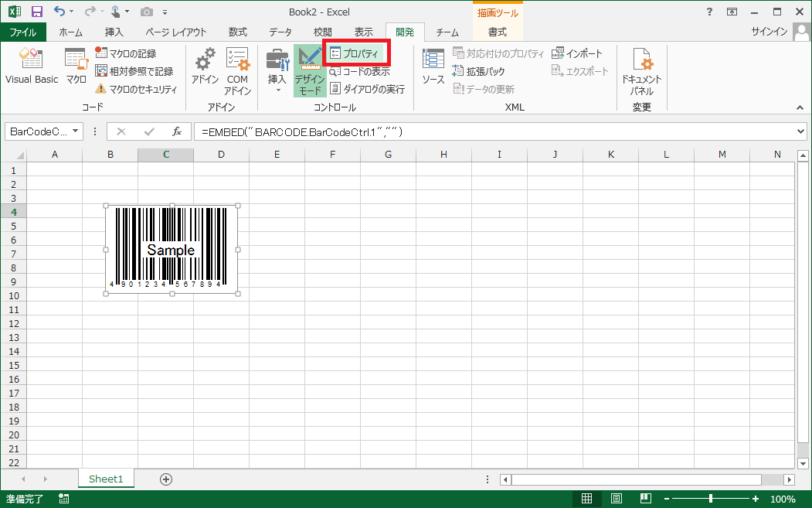Save workbook with quick access save icon

coord(36,12)
